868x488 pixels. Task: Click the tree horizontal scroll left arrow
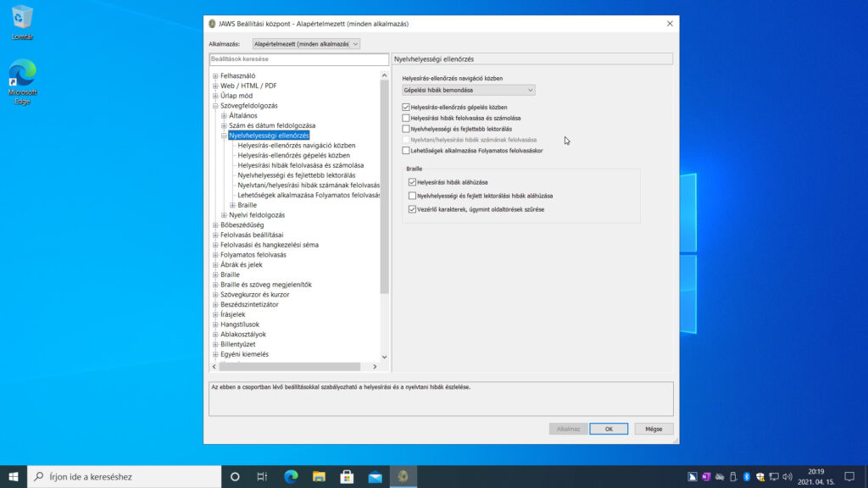point(214,366)
